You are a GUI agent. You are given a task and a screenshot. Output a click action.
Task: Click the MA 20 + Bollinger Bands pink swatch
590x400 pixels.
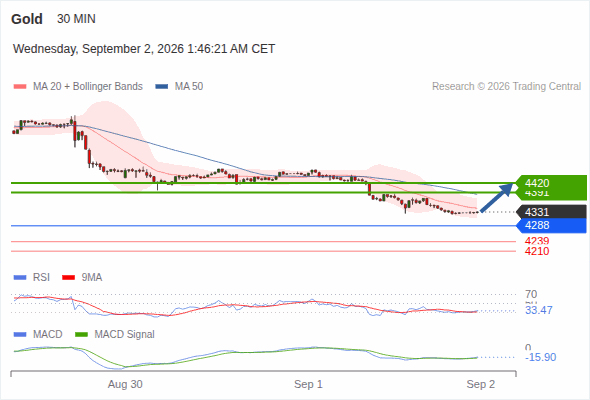coord(20,87)
